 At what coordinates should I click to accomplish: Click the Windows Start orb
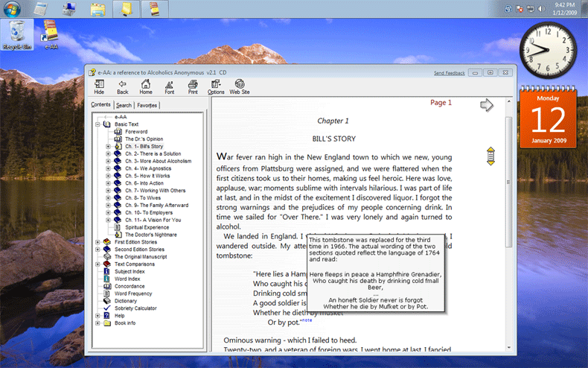click(x=12, y=9)
